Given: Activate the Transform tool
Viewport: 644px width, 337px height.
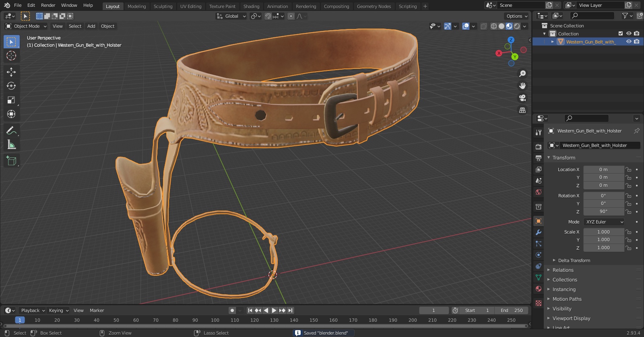Looking at the screenshot, I should coord(11,114).
